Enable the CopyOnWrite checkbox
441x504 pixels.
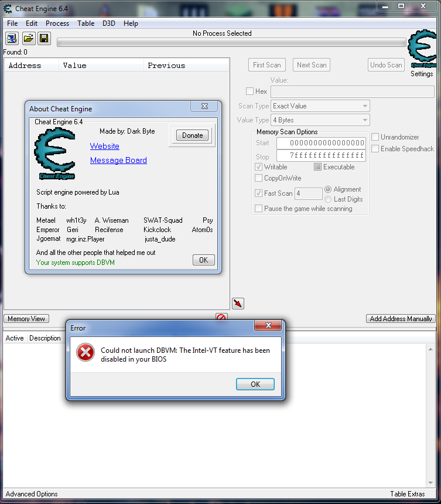258,178
